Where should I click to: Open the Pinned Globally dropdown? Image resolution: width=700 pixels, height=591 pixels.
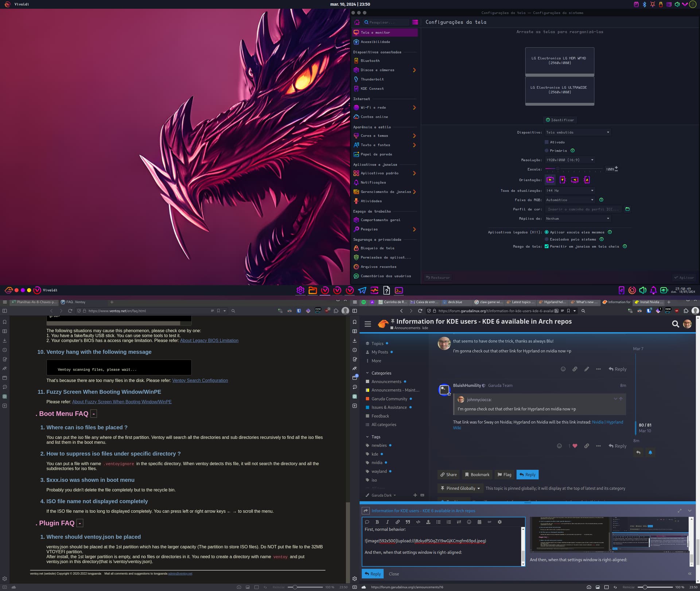(x=460, y=488)
